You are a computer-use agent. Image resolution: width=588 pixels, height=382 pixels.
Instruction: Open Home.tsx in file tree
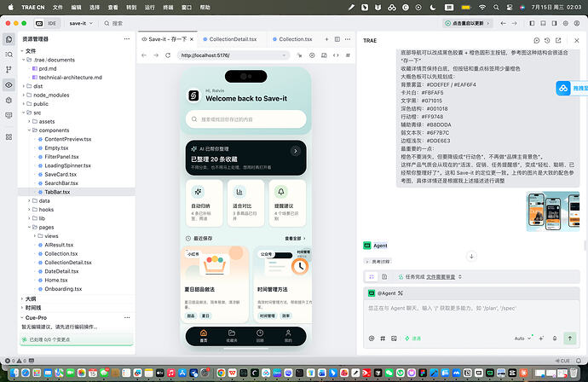tap(56, 280)
